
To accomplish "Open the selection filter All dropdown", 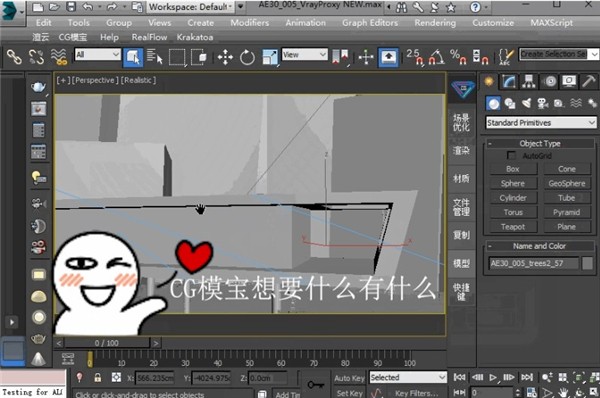I will (98, 54).
